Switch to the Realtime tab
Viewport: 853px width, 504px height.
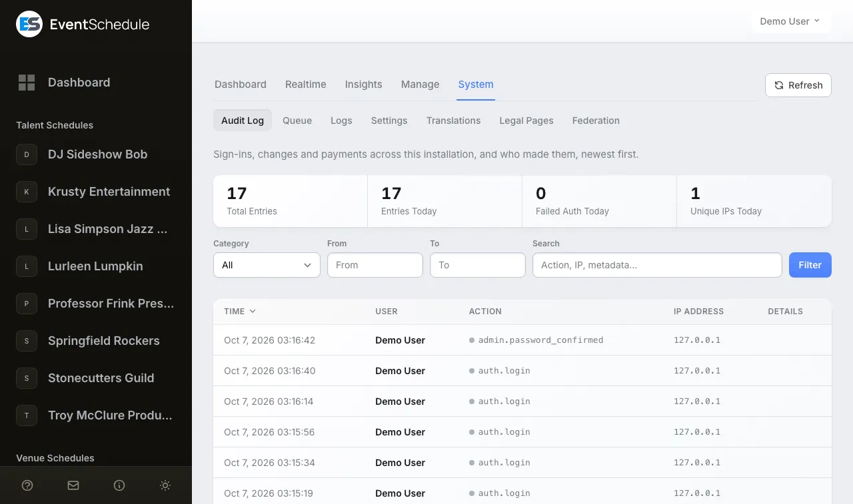pos(306,85)
